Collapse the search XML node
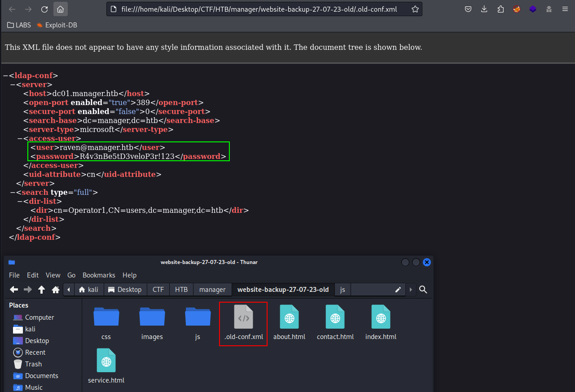The height and width of the screenshot is (392, 575). [x=12, y=192]
